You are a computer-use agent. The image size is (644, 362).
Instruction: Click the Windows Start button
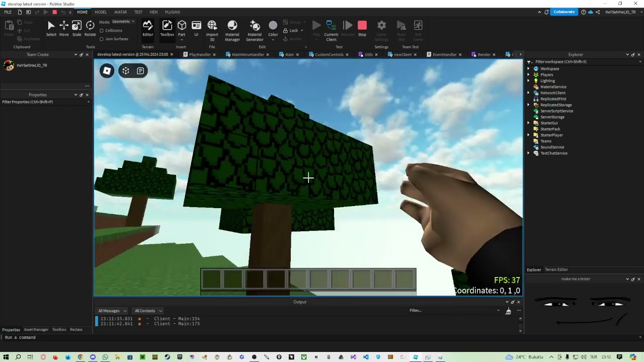(6, 357)
